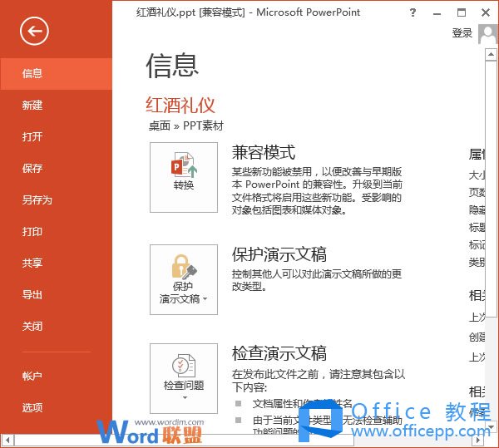
Task: Open the Share (共享) section
Action: 33,263
